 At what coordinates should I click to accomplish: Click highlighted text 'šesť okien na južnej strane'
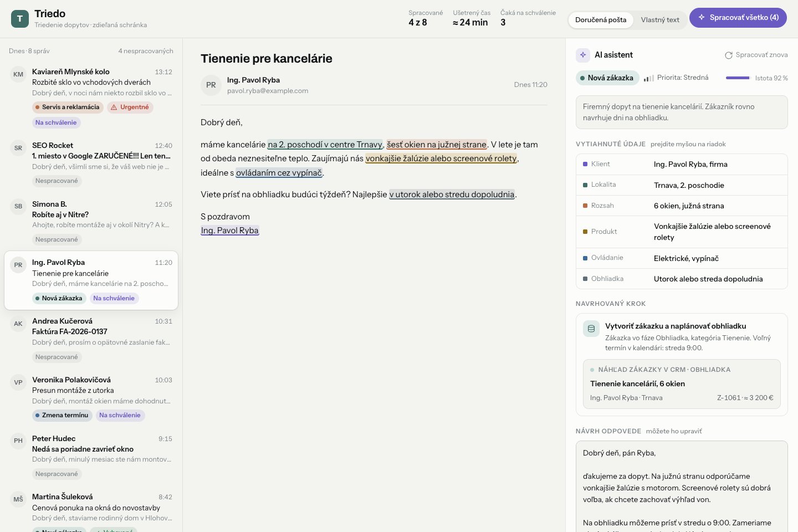[437, 145]
